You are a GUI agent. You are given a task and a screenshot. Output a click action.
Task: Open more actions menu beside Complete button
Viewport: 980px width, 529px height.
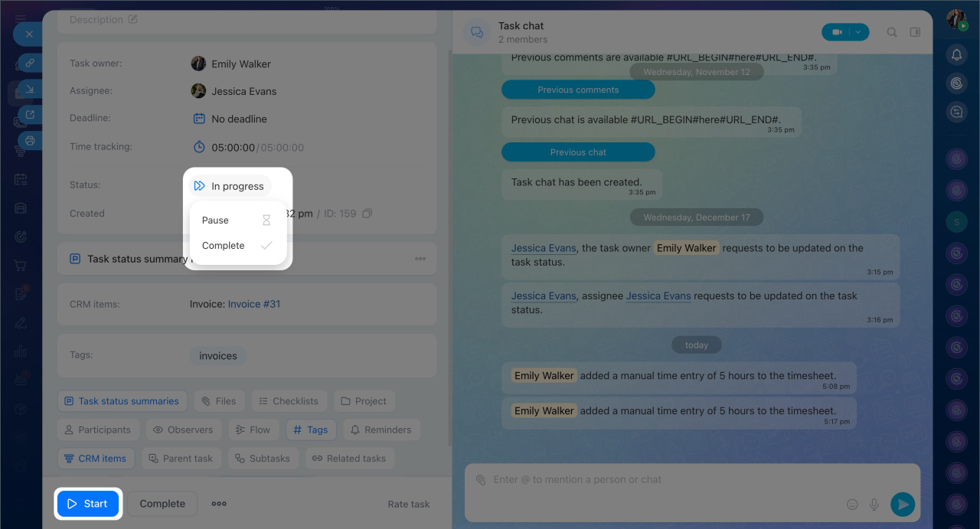coord(219,504)
